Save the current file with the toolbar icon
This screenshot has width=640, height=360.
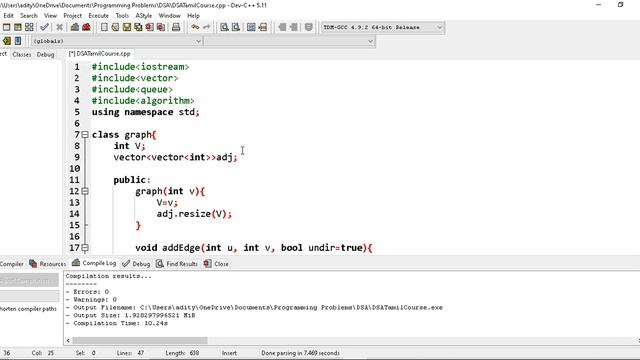(x=127, y=27)
